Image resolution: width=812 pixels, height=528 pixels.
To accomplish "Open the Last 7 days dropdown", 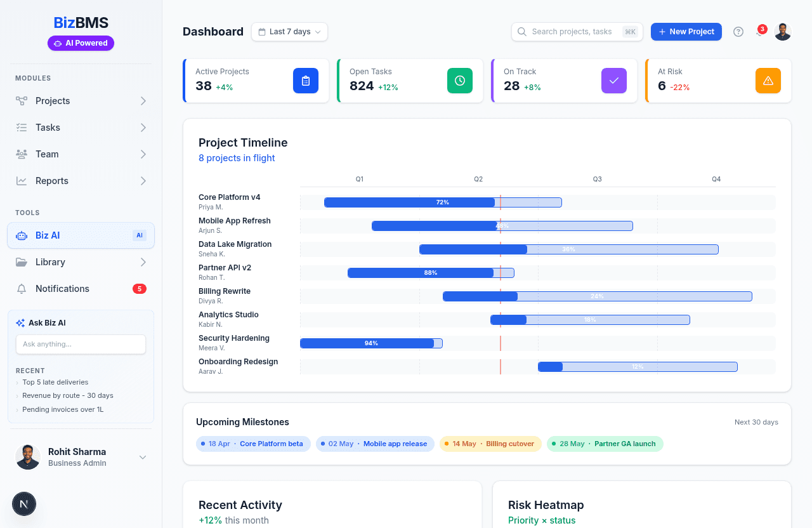I will 289,32.
